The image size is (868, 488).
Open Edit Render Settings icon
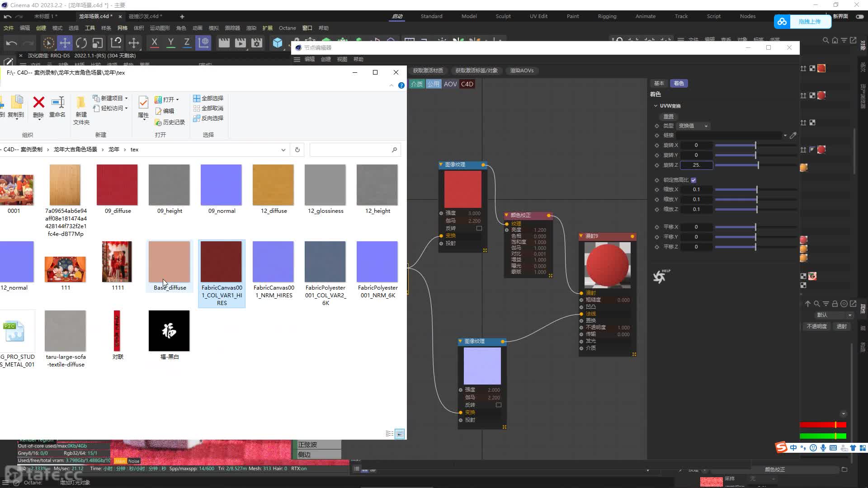tap(257, 43)
